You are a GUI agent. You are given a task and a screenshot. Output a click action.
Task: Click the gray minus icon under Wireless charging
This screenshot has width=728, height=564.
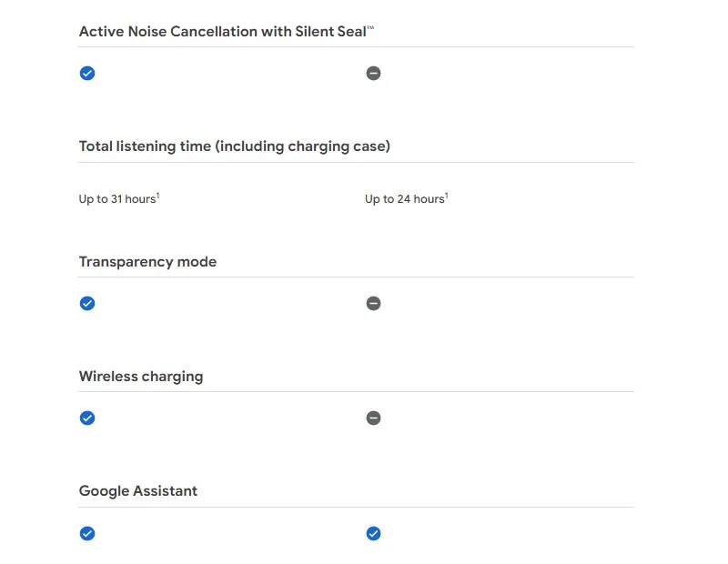373,418
